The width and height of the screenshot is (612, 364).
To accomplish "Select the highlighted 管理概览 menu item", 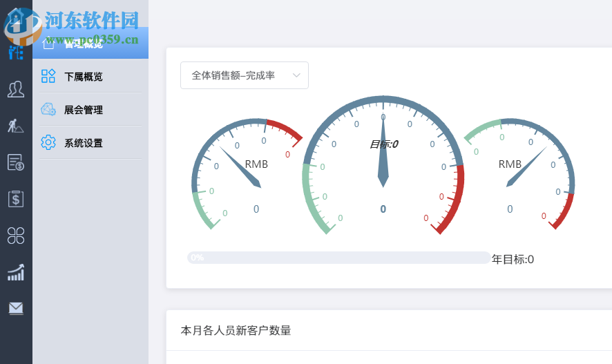I will [90, 44].
